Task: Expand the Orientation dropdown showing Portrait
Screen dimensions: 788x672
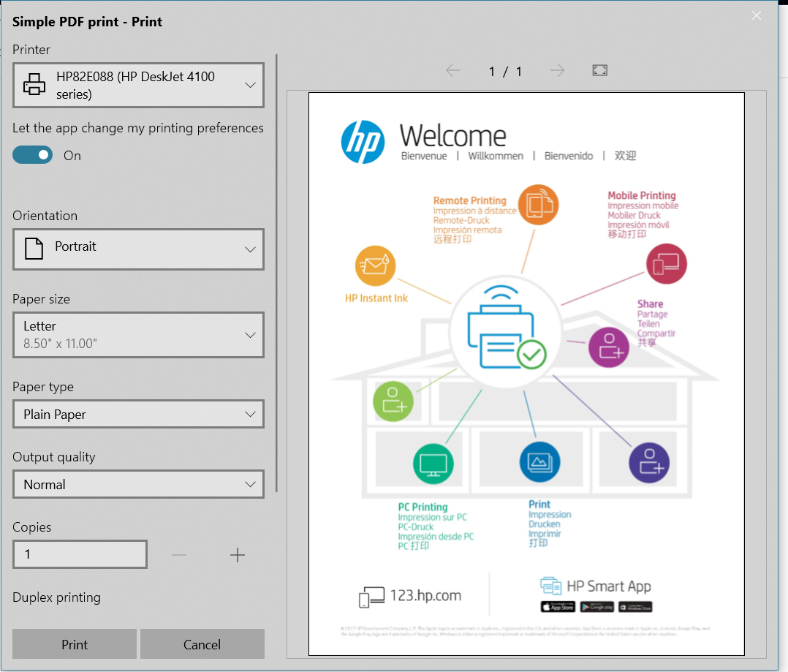Action: 138,249
